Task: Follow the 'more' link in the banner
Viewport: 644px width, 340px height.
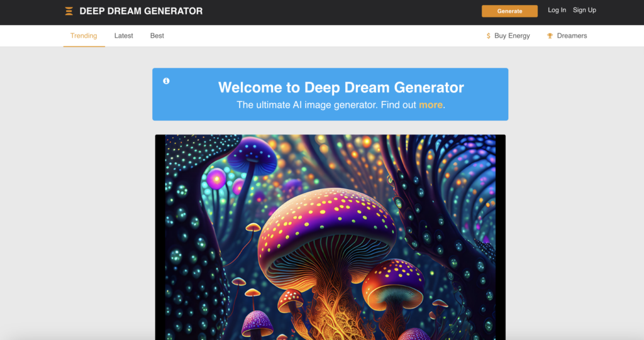Action: click(431, 105)
